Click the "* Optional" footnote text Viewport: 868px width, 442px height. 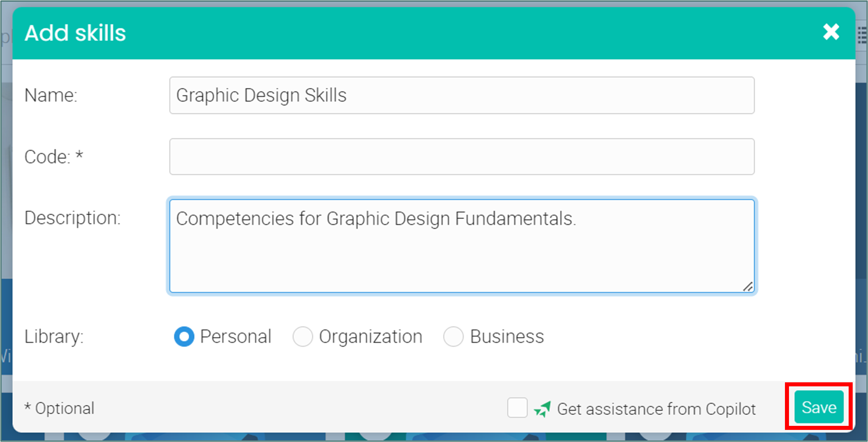59,408
